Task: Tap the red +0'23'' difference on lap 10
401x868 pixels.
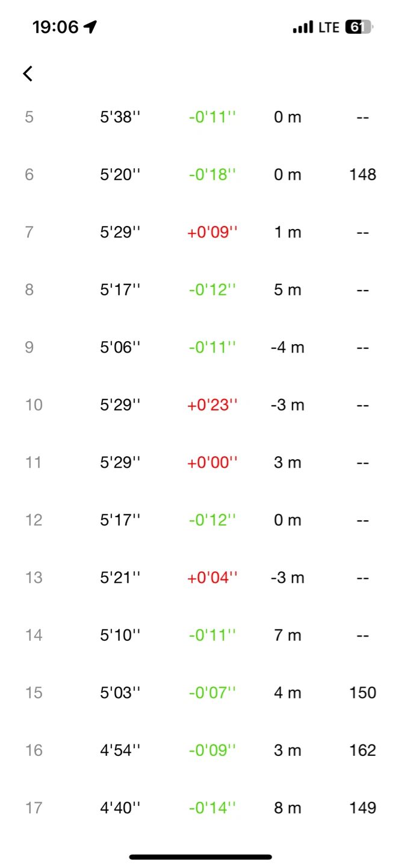Action: [x=213, y=405]
